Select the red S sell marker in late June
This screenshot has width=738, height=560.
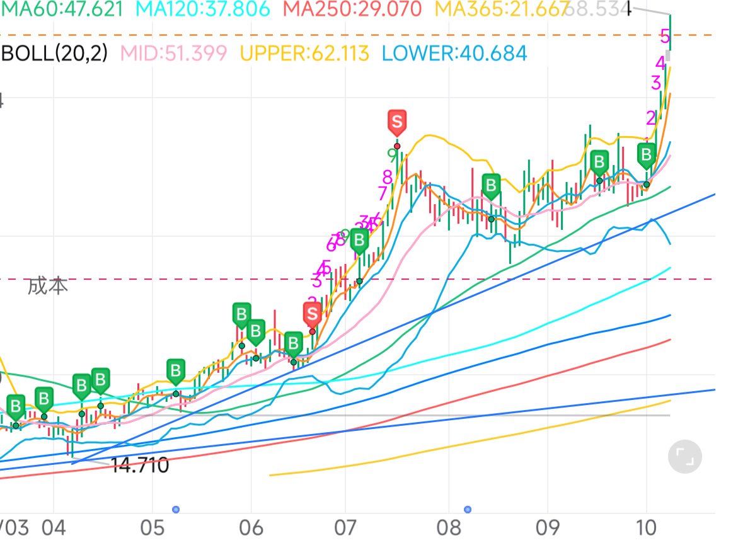[312, 314]
